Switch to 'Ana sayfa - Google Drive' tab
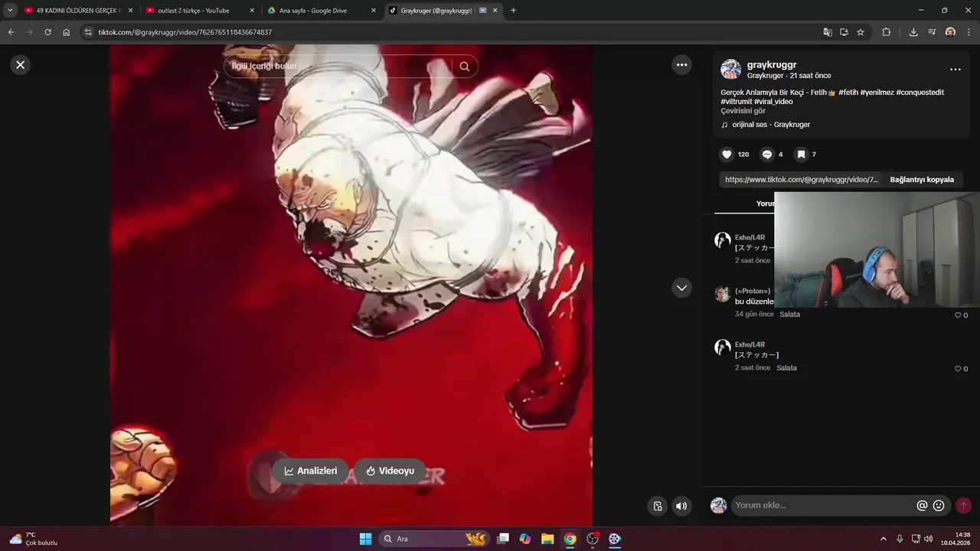 (x=321, y=11)
